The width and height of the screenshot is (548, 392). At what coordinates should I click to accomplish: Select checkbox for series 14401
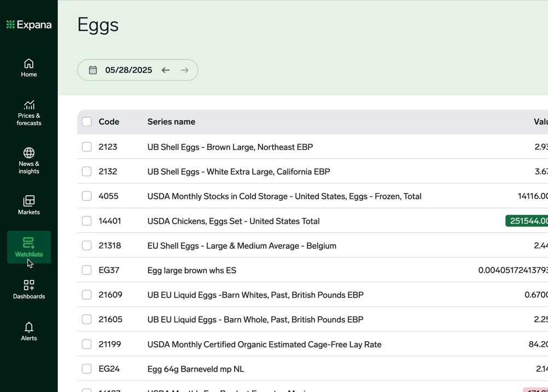pos(86,221)
